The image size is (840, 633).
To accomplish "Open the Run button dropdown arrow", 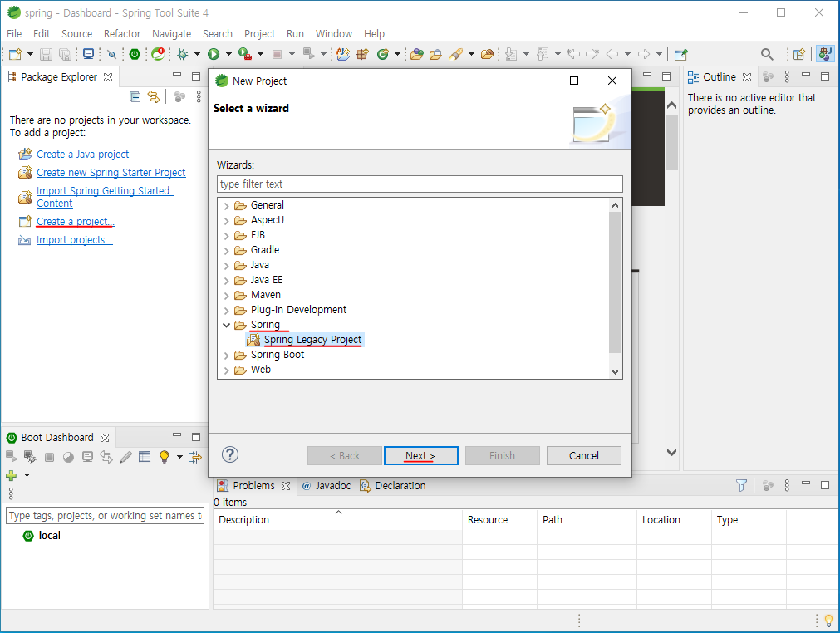I will [228, 54].
